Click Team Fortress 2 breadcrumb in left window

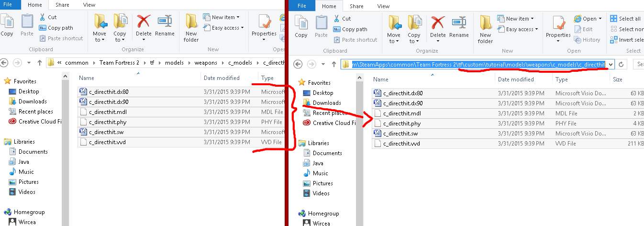[x=119, y=63]
